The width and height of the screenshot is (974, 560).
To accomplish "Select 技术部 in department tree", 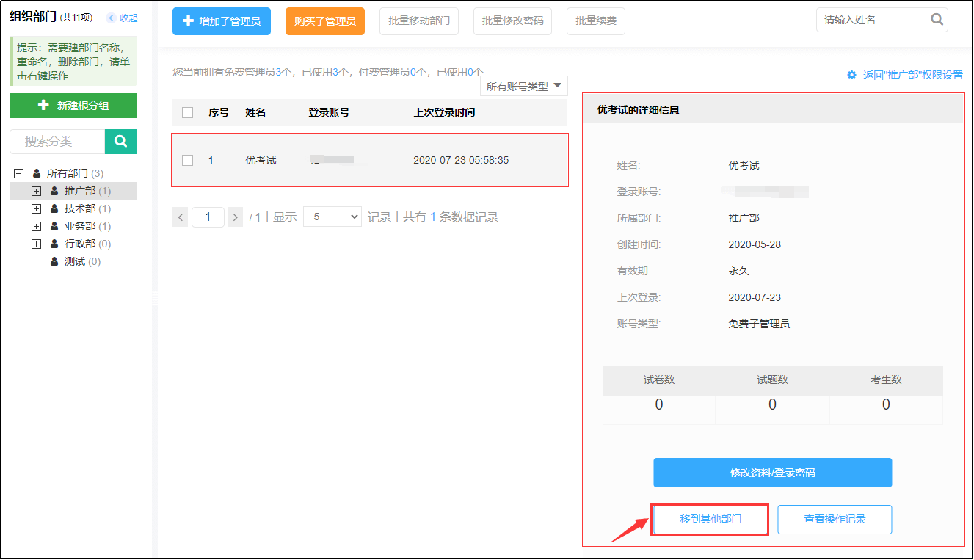I will pos(80,208).
